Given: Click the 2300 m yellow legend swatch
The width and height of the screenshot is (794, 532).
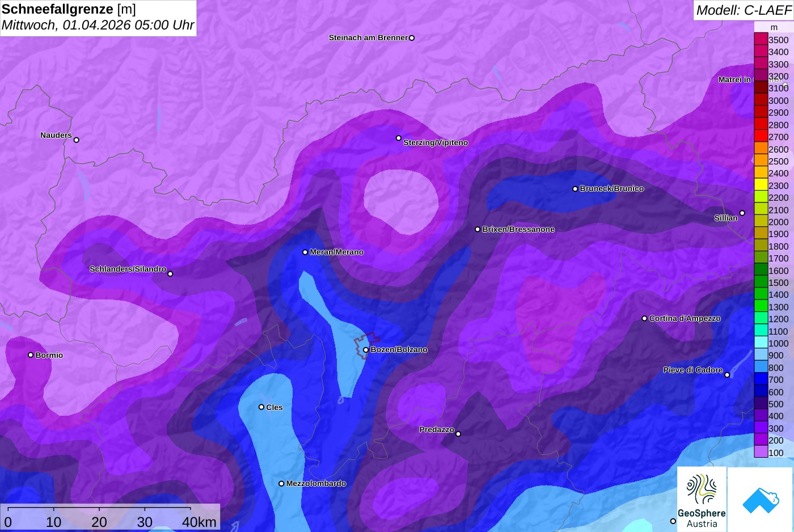Looking at the screenshot, I should [761, 185].
